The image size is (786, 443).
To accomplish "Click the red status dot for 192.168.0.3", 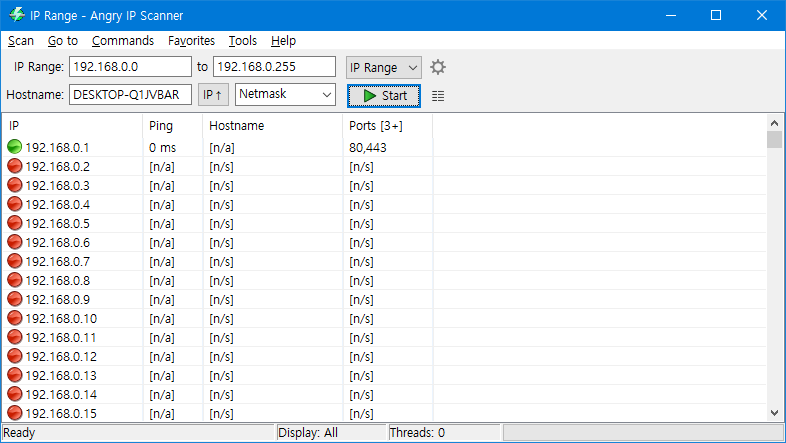I will pos(15,185).
